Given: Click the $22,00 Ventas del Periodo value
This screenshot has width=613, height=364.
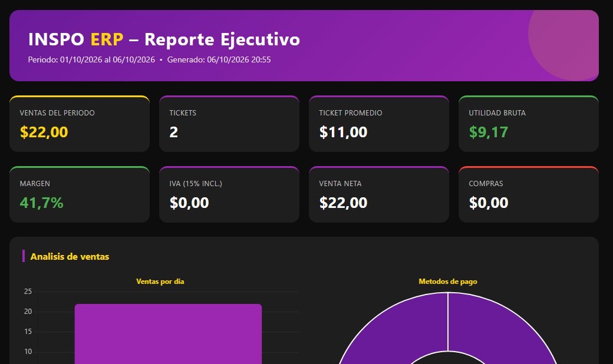Looking at the screenshot, I should point(44,132).
